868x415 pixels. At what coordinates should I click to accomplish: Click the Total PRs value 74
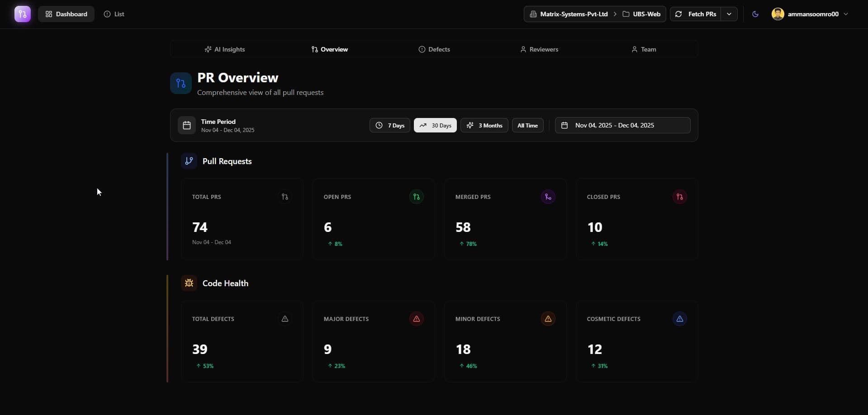click(200, 227)
